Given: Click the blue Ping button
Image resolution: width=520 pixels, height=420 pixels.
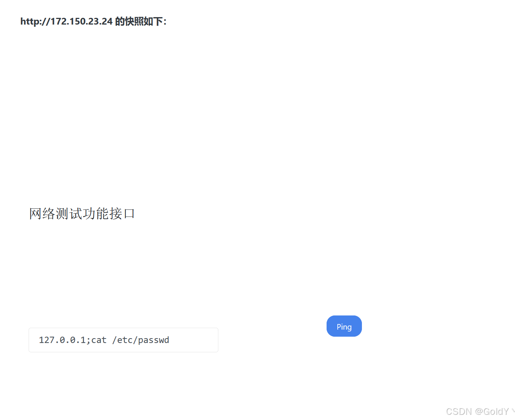Looking at the screenshot, I should pyautogui.click(x=344, y=326).
